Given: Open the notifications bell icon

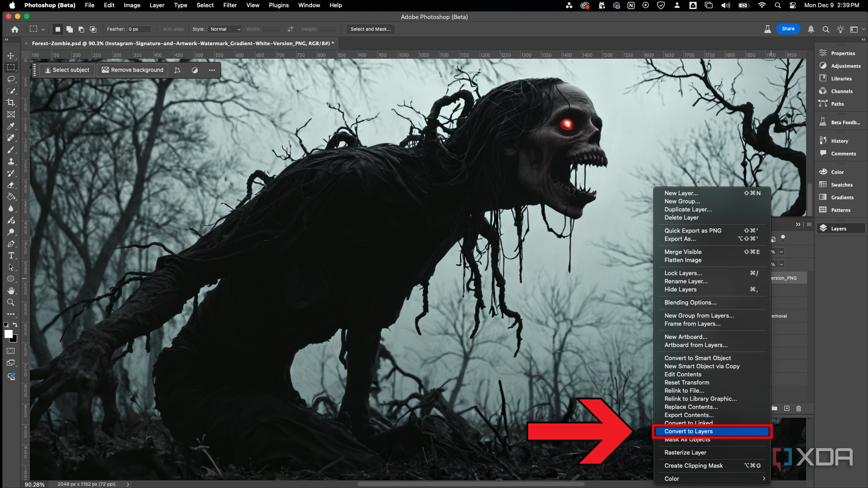Looking at the screenshot, I should [811, 29].
